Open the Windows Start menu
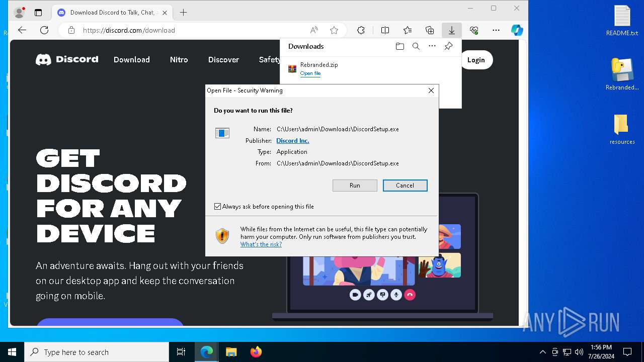Image resolution: width=644 pixels, height=362 pixels. [12, 352]
